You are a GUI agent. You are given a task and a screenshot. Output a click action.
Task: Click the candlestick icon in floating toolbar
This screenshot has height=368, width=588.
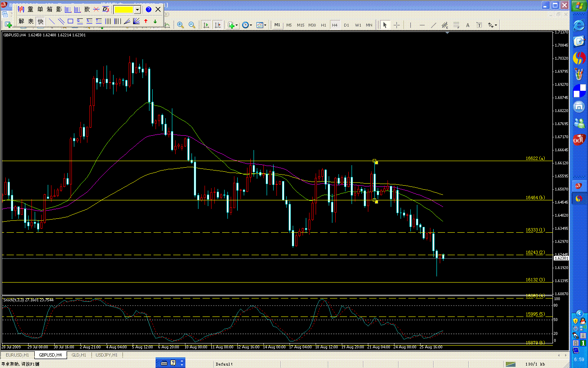click(21, 9)
